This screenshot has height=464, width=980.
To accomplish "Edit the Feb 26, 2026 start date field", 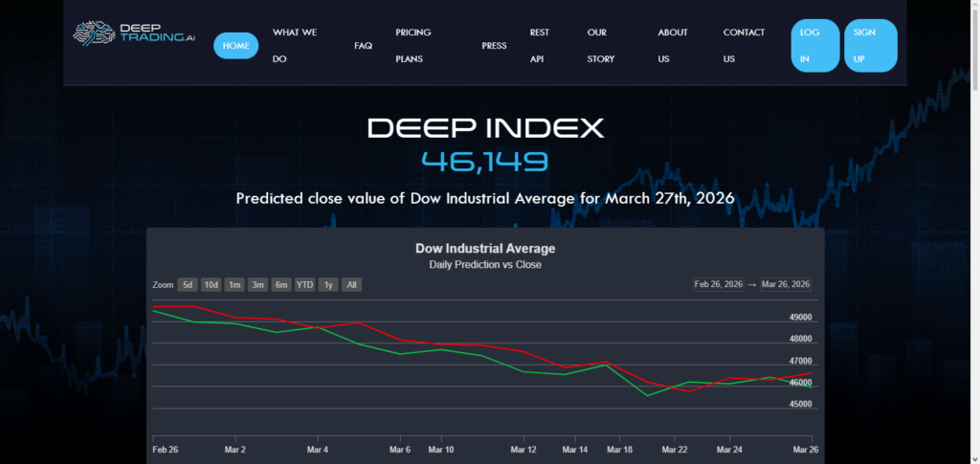I will [x=719, y=285].
